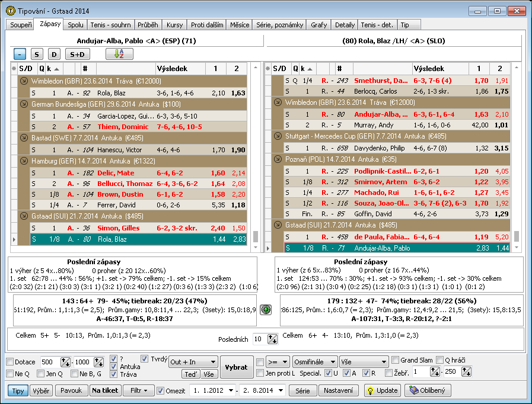Viewport: 532px width, 404px height.
Task: Select the Ferrer, David match row
Action: click(x=138, y=205)
